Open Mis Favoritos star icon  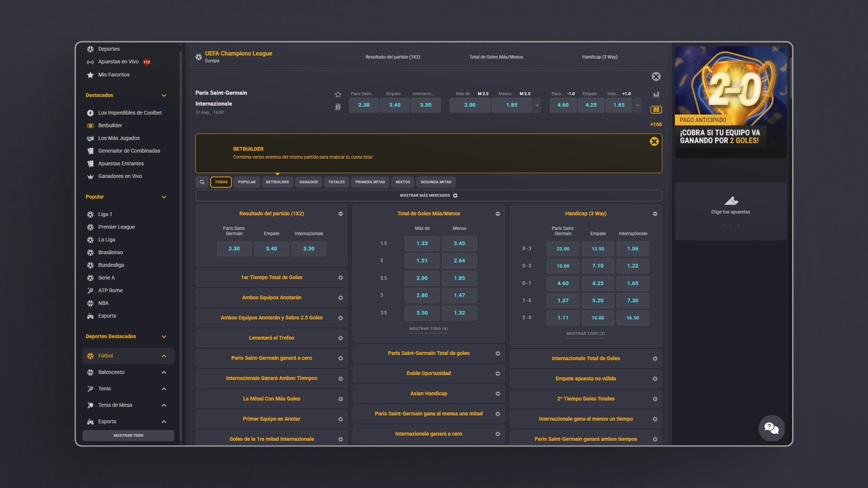[x=90, y=75]
